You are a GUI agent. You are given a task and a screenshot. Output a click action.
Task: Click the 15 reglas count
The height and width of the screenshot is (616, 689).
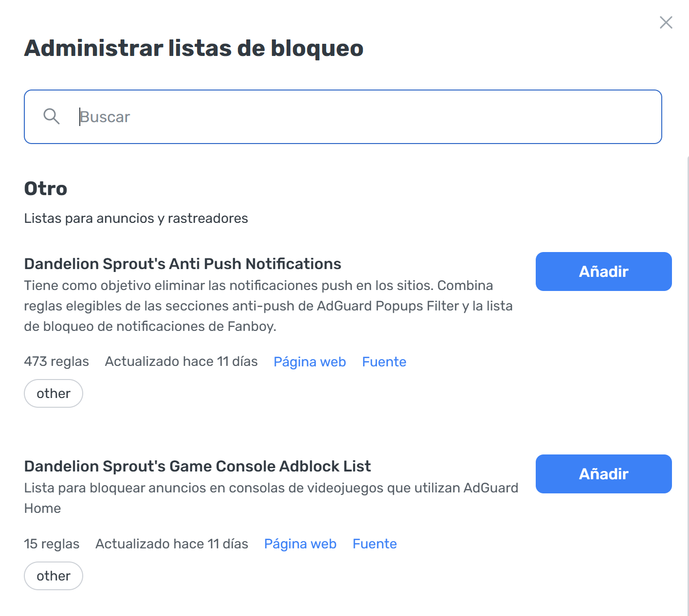tap(52, 544)
